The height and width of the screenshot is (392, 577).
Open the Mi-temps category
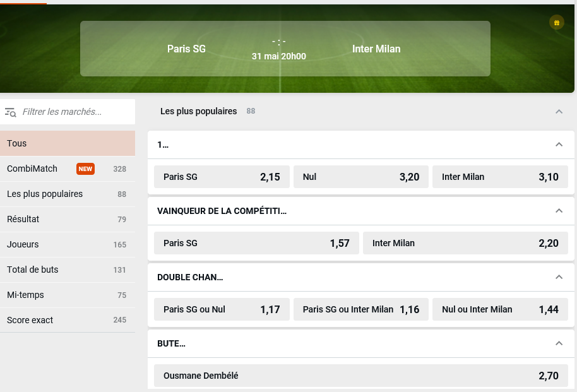pos(68,295)
